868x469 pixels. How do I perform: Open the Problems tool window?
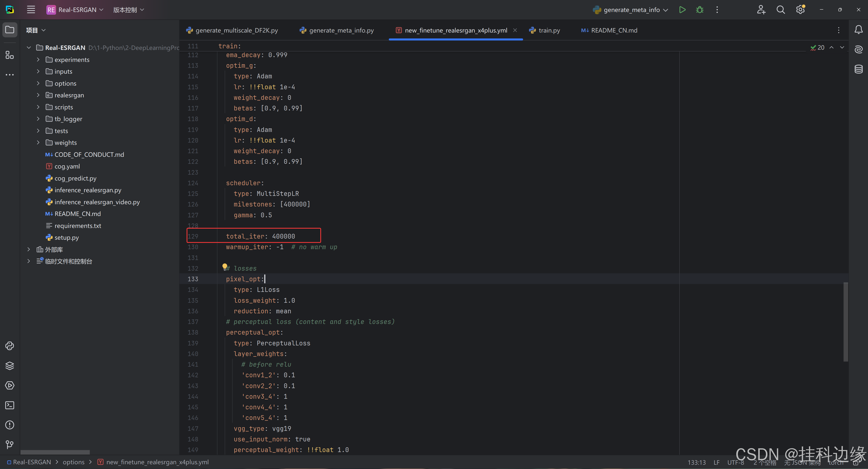[x=9, y=425]
